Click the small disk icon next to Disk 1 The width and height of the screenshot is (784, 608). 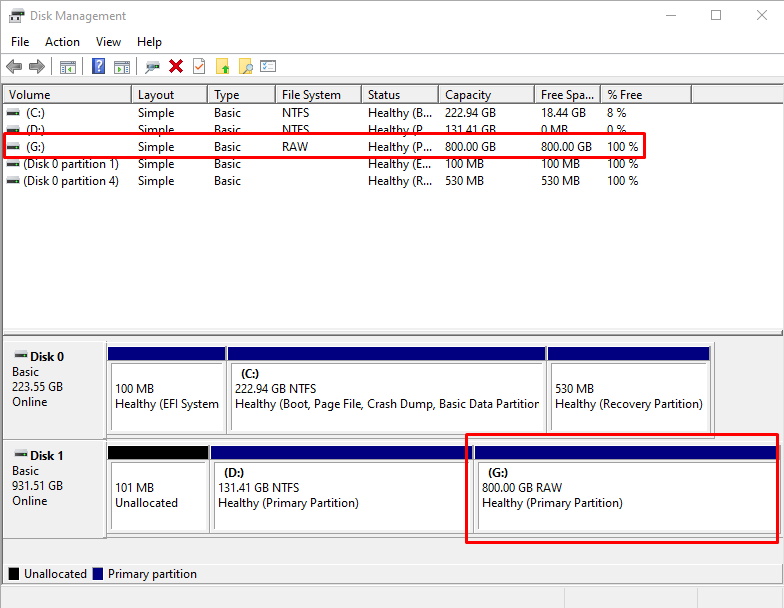click(x=21, y=454)
